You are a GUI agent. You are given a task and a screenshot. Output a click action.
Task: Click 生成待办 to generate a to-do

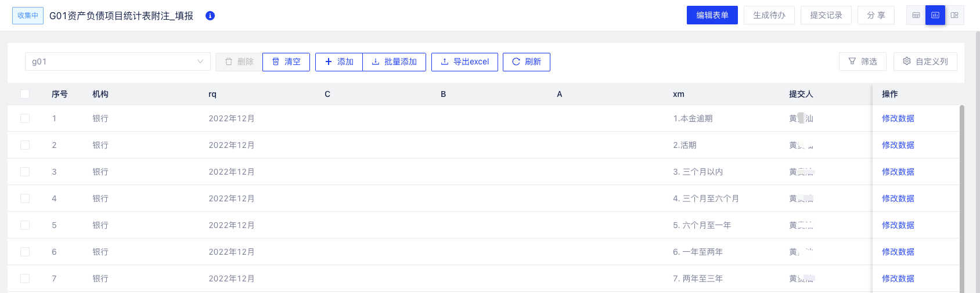[x=769, y=15]
